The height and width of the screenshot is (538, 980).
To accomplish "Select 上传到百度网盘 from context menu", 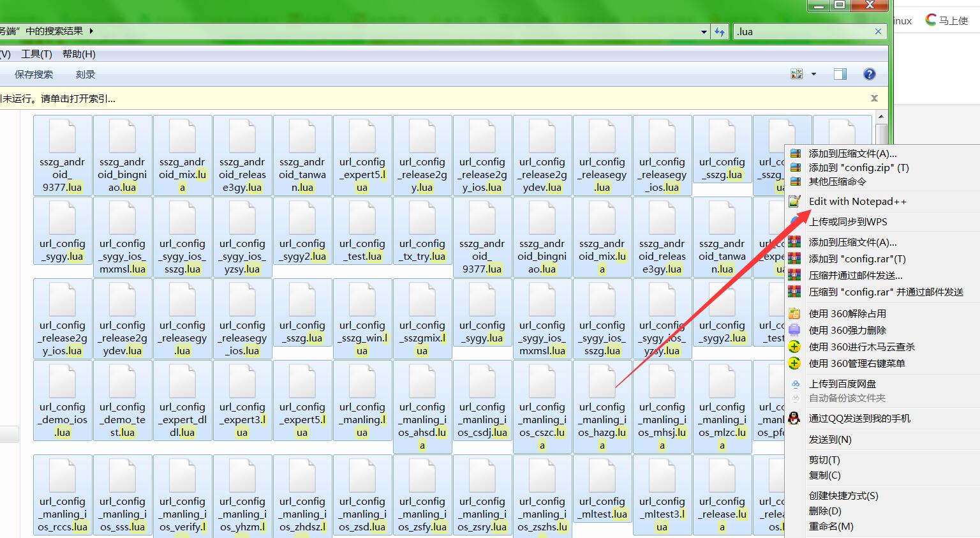I will coord(842,384).
